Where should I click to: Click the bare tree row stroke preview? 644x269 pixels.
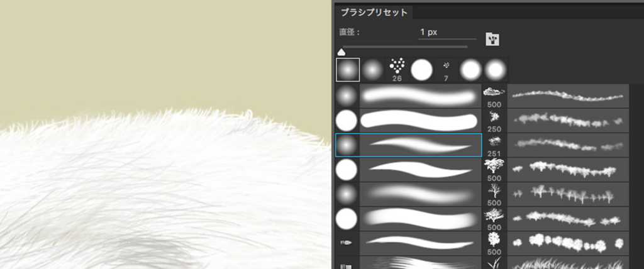pyautogui.click(x=569, y=194)
